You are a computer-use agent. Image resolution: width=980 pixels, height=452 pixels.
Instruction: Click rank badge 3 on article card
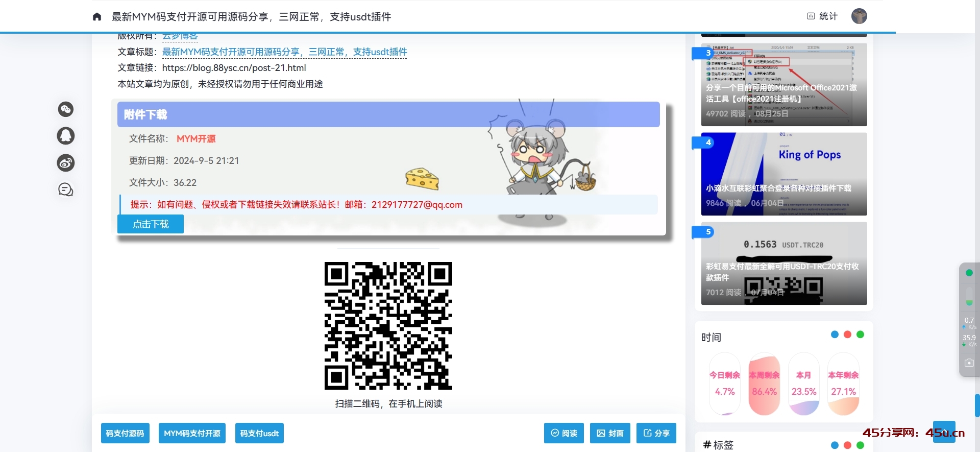703,53
